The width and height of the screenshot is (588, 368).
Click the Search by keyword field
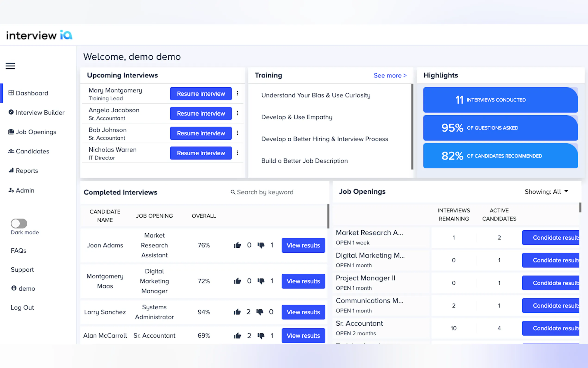tap(265, 192)
